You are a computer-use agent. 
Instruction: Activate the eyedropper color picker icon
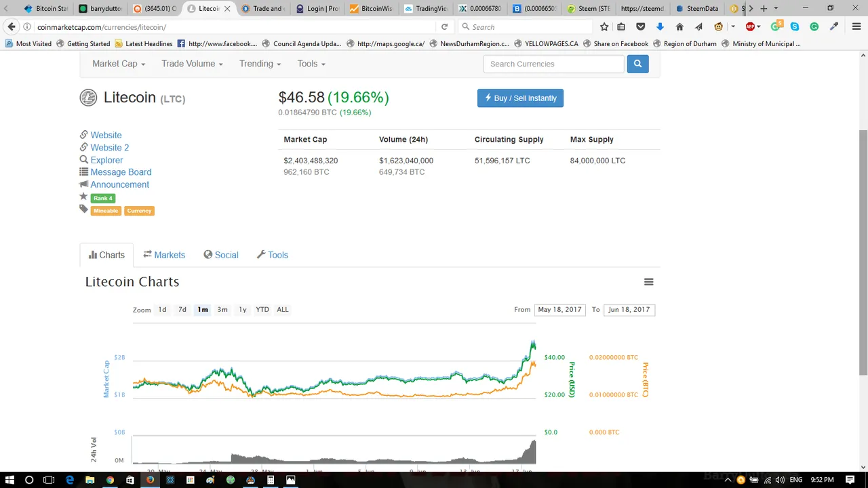coord(834,27)
